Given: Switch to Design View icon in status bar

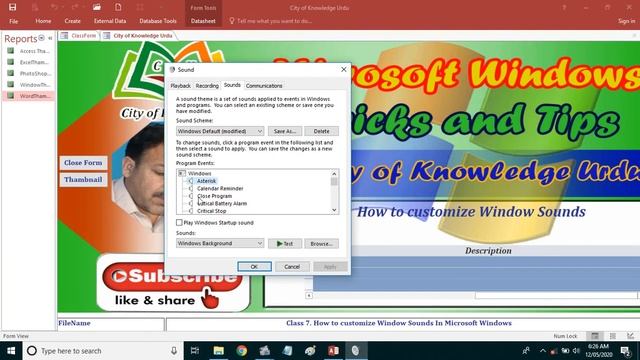Looking at the screenshot, I should 631,336.
